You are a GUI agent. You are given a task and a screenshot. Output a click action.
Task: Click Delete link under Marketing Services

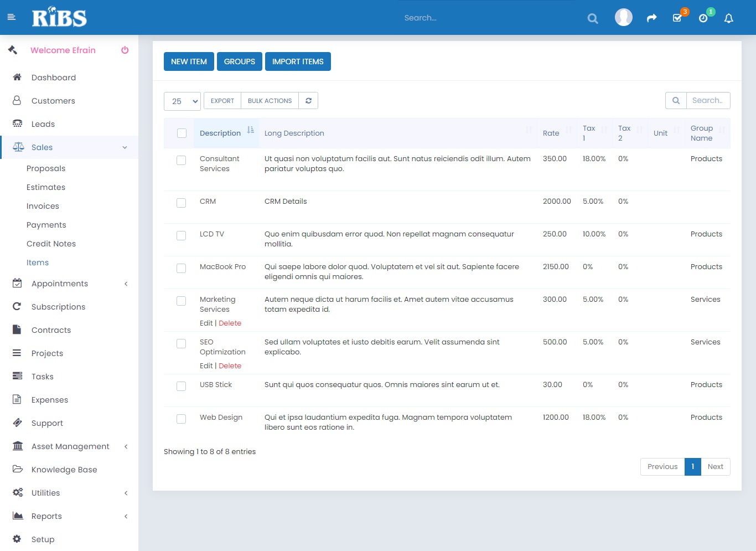[x=230, y=323]
